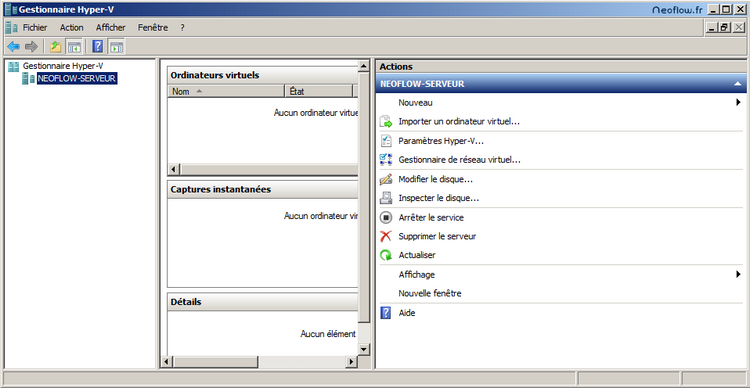Toggle the Action pane toolbar icon
This screenshot has height=388, width=750.
tap(117, 46)
